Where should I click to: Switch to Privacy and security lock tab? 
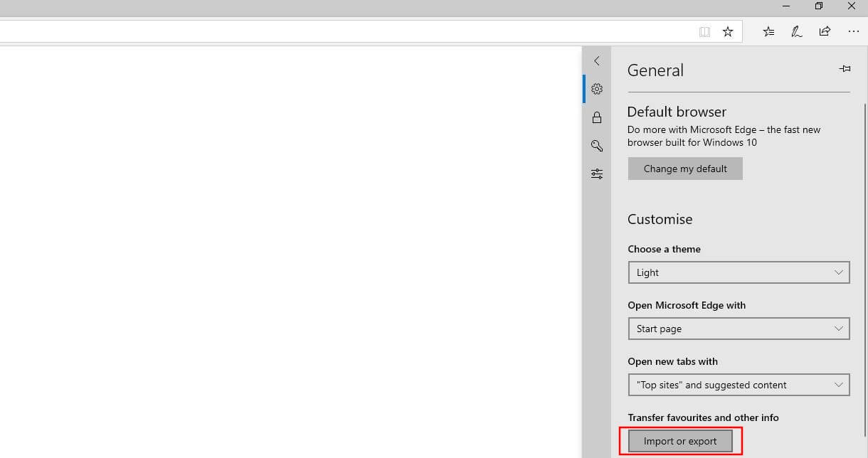click(x=597, y=117)
